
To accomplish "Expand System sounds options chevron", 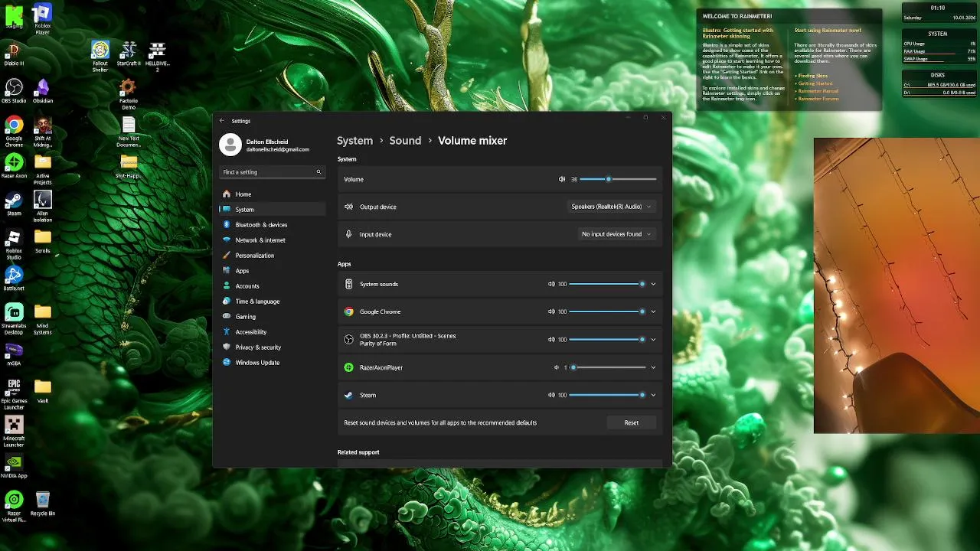I will (x=653, y=284).
